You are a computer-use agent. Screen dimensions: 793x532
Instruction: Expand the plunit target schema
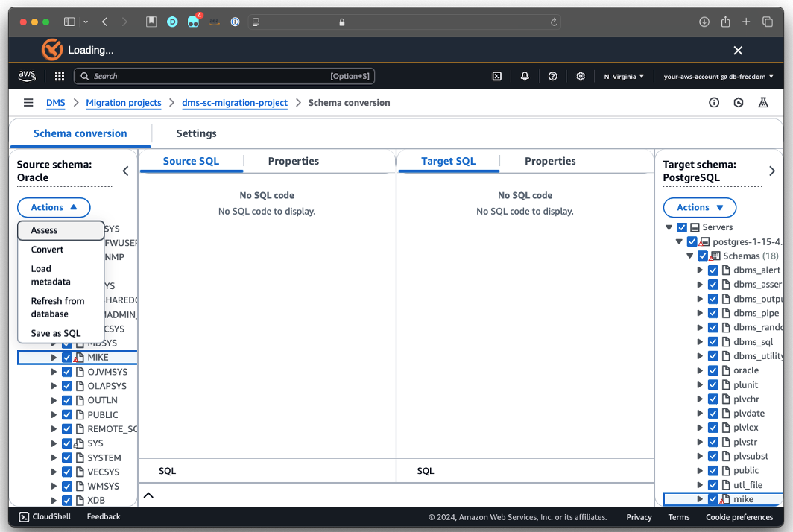click(x=700, y=384)
